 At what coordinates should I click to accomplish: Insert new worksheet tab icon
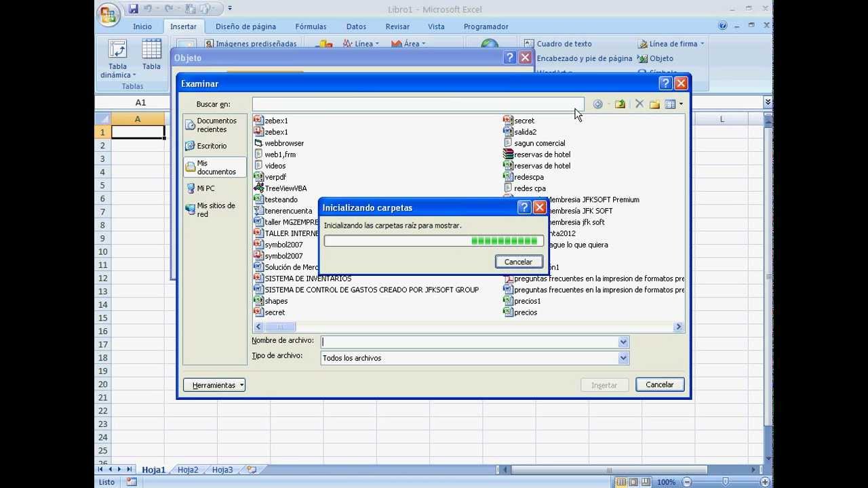coord(252,470)
